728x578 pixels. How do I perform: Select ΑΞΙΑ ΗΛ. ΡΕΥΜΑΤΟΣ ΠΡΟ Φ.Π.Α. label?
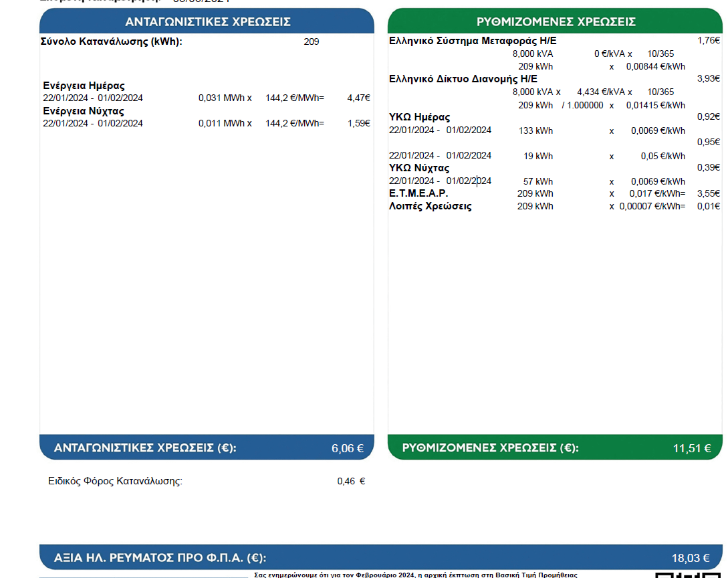pos(160,557)
